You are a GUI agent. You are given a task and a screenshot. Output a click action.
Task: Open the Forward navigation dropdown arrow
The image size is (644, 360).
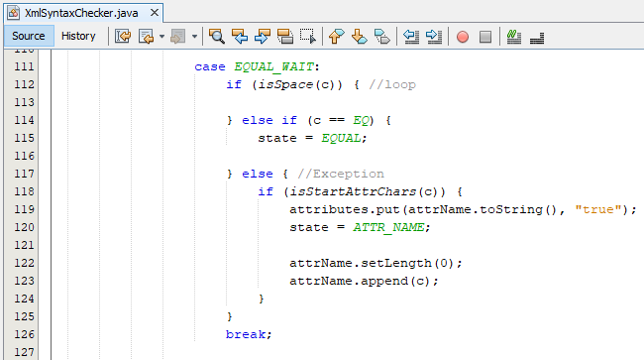[194, 37]
